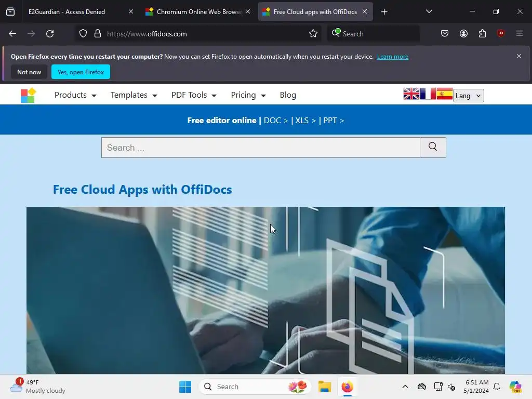Reload the current page

tap(50, 34)
